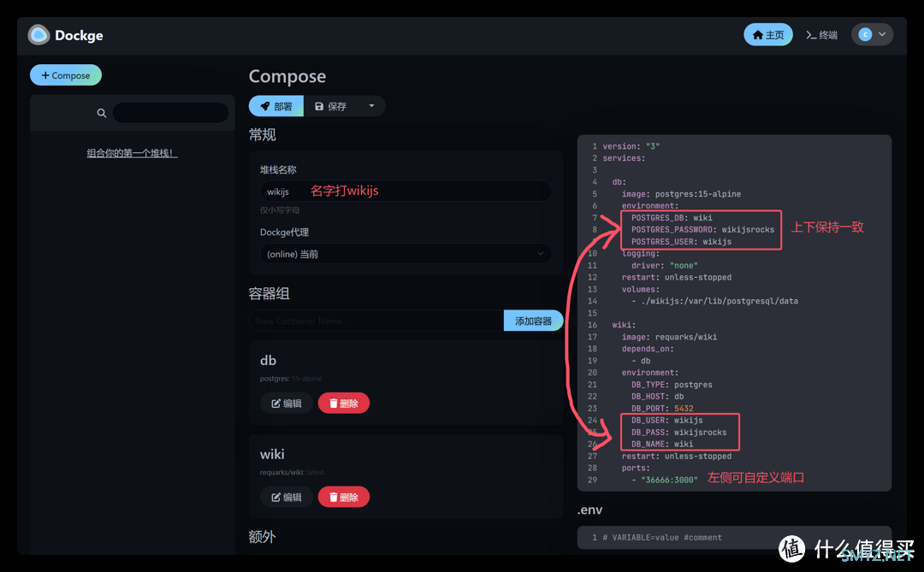Click the db container heading

coord(268,360)
